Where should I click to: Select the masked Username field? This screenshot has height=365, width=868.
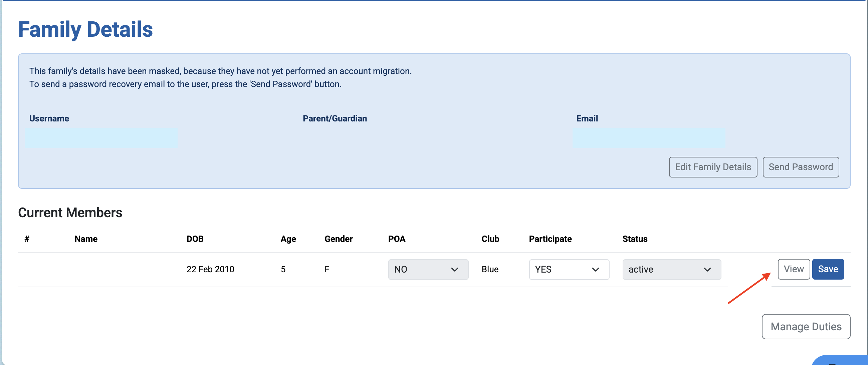pyautogui.click(x=101, y=138)
